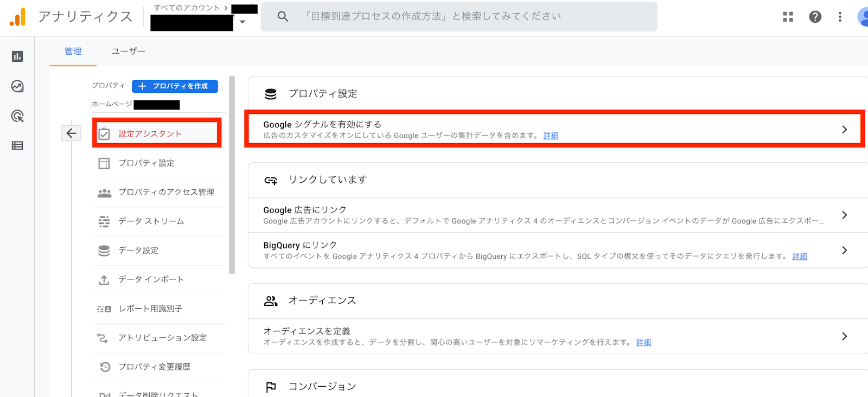The image size is (868, 397).
Task: Open the Advertising icon in left rail
Action: pyautogui.click(x=17, y=116)
